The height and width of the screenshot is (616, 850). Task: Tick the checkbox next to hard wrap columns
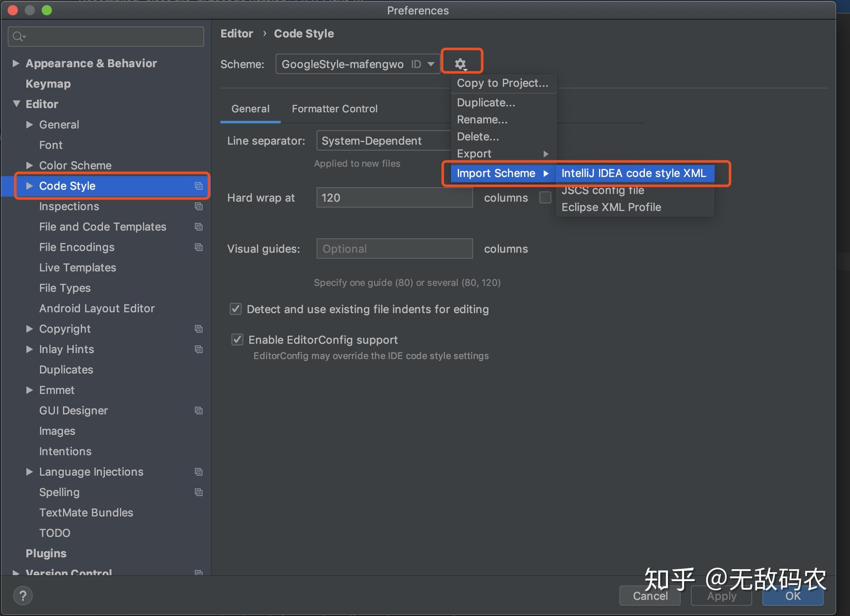click(545, 197)
